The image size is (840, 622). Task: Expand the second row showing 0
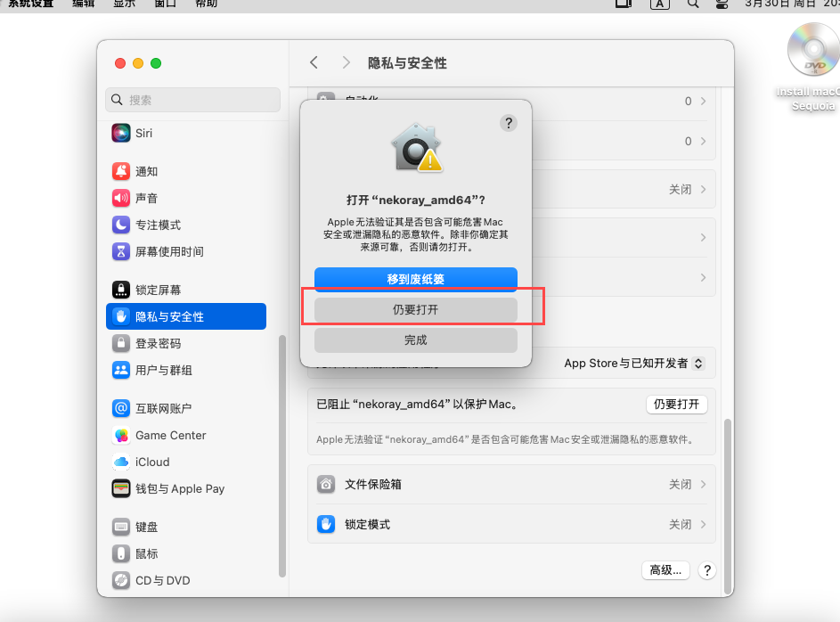pyautogui.click(x=704, y=142)
